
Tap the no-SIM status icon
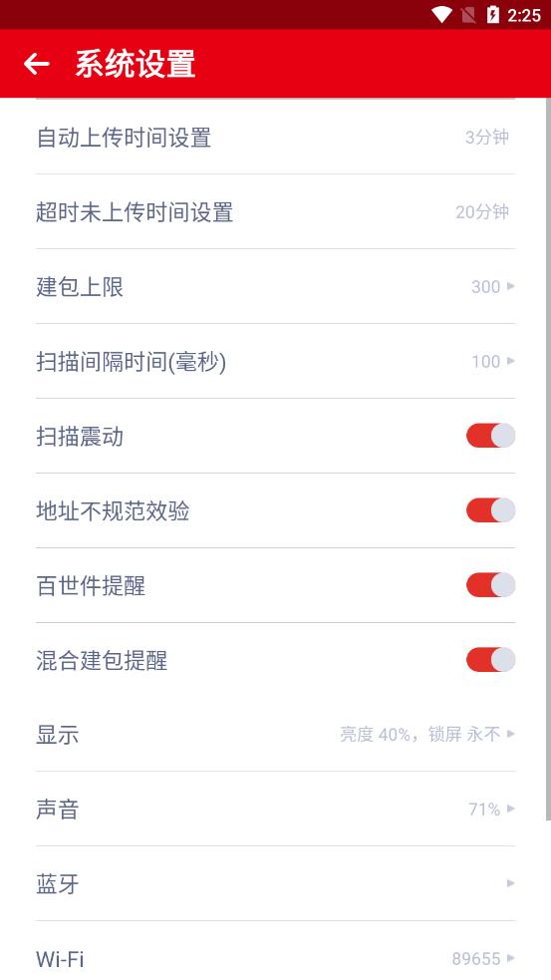coord(468,15)
